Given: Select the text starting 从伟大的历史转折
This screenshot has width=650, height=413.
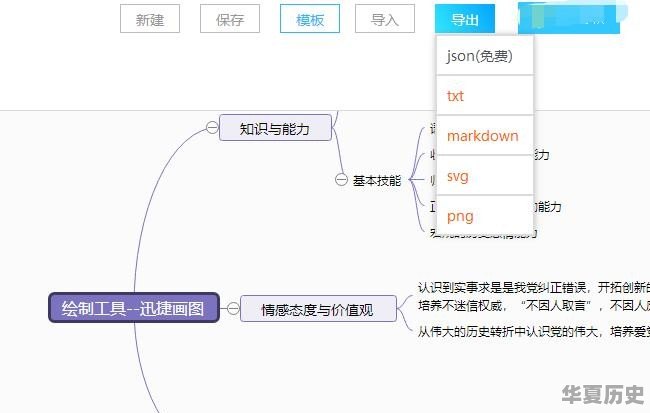Looking at the screenshot, I should tap(534, 331).
